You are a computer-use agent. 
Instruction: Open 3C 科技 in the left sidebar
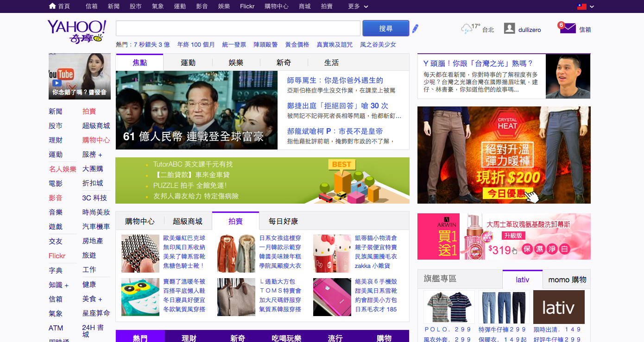pyautogui.click(x=95, y=198)
